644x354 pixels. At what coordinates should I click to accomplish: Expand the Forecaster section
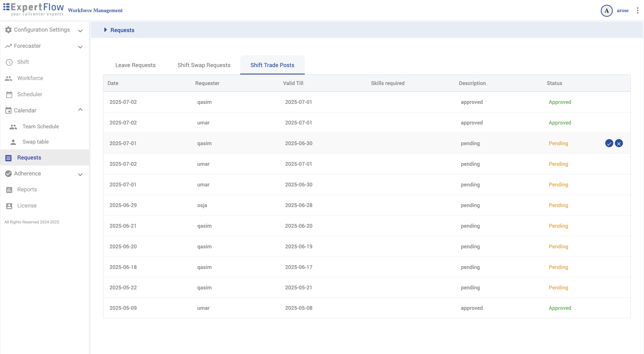coord(80,47)
